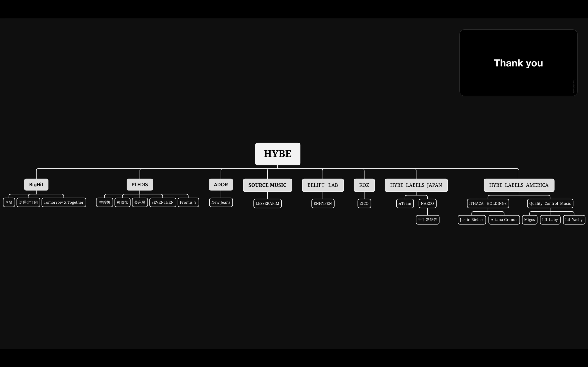Click Ariana Grande artist node

click(x=504, y=220)
